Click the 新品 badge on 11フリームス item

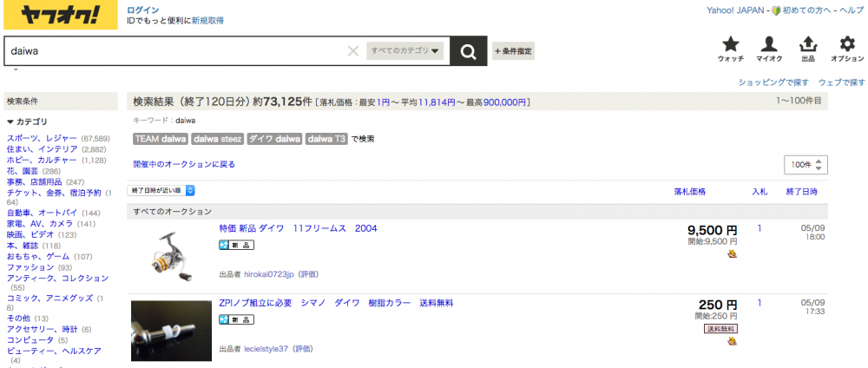pyautogui.click(x=236, y=245)
